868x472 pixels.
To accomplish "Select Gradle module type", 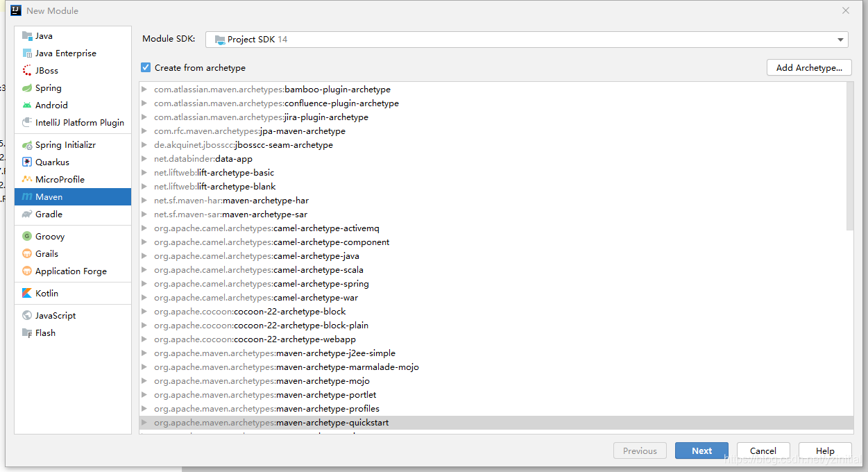I will [73, 214].
